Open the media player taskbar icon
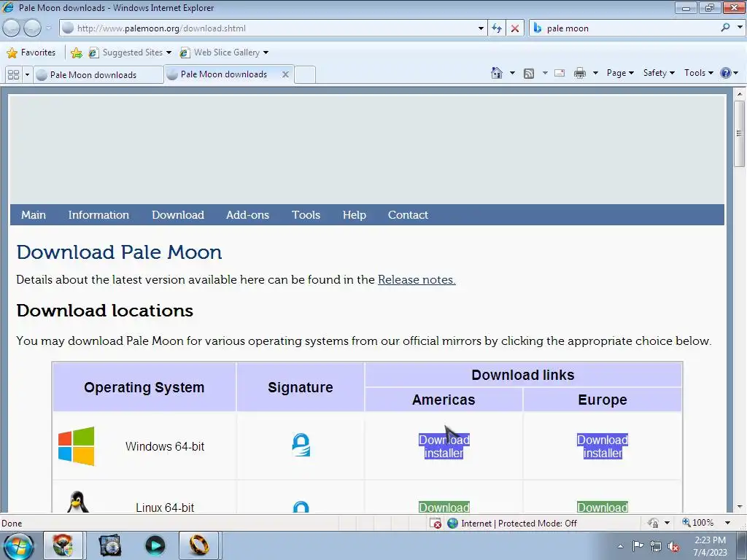 point(155,545)
